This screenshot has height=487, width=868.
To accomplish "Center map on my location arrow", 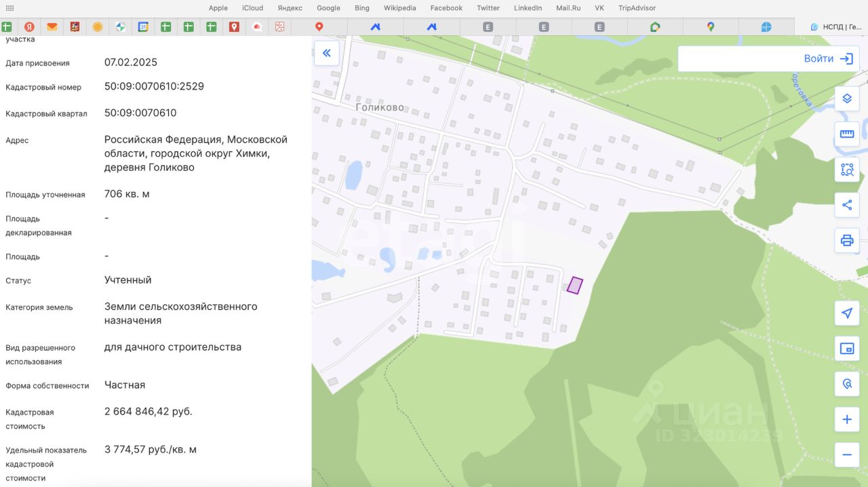I will point(846,313).
